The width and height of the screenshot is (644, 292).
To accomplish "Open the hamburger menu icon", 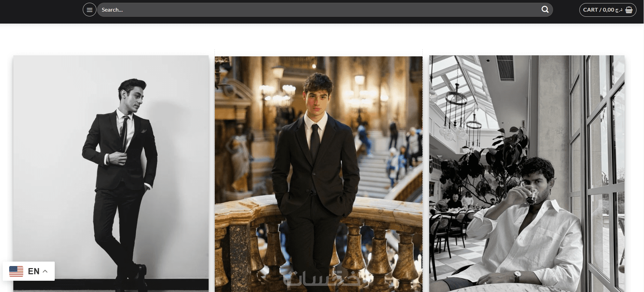I will (x=90, y=10).
